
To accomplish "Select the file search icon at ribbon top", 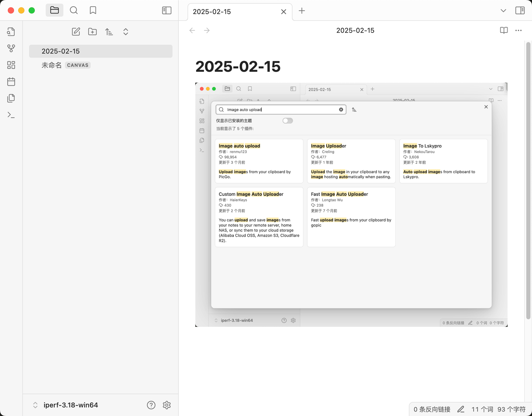I will point(11,31).
